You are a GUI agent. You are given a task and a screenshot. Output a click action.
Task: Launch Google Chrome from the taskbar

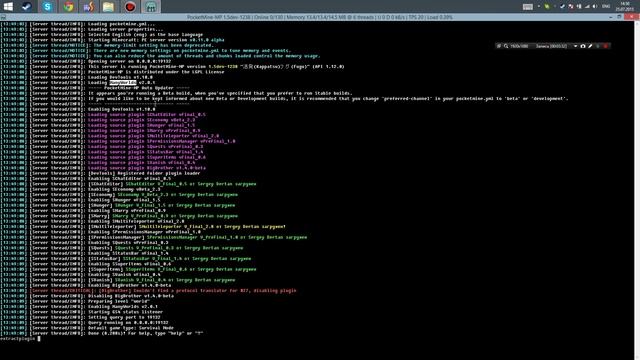[69, 7]
